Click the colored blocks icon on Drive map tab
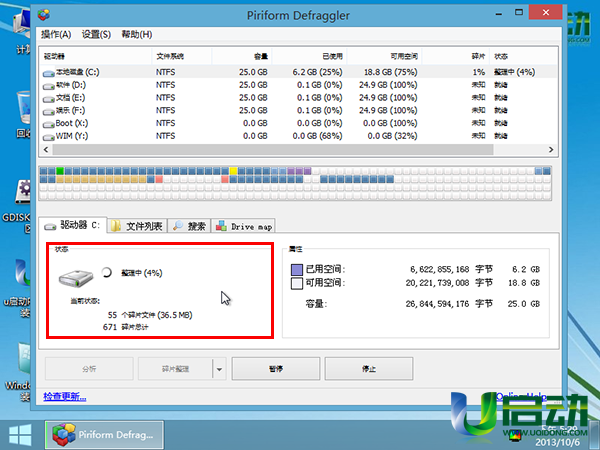600x450 pixels. pos(221,226)
